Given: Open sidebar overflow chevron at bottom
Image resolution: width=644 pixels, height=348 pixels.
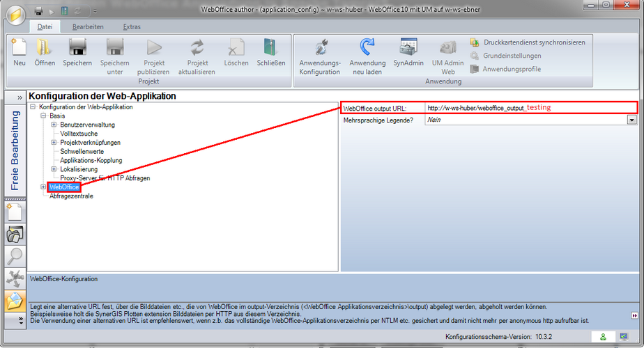Looking at the screenshot, I should (x=21, y=321).
